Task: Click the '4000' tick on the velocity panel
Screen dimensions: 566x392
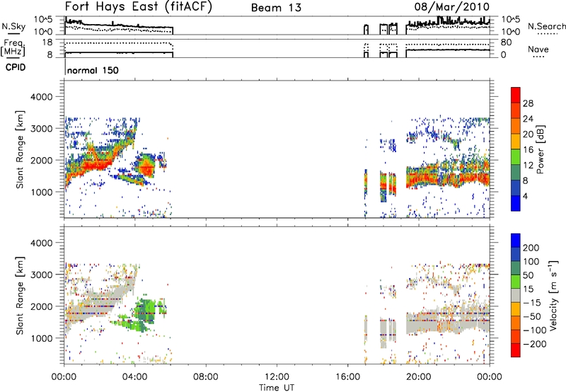Action: 41,243
